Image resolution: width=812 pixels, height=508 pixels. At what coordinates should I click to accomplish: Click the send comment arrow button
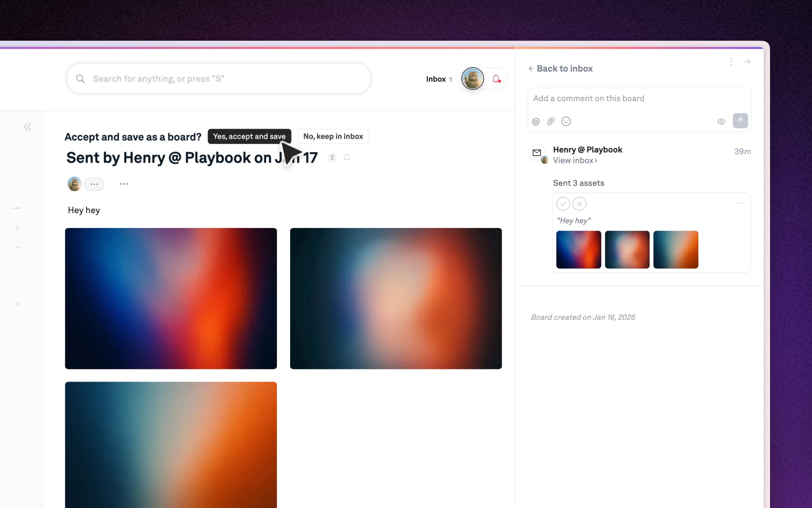tap(740, 121)
